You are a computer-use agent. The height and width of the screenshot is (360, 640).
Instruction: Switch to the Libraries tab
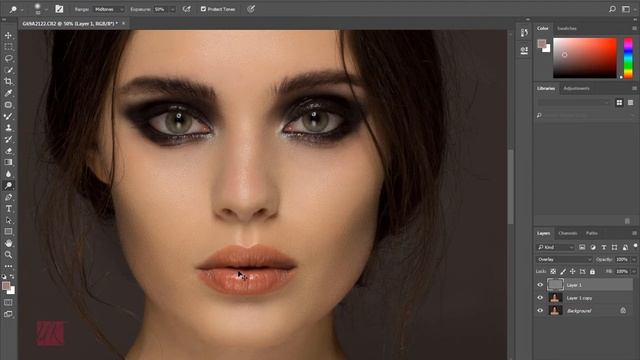click(x=546, y=89)
